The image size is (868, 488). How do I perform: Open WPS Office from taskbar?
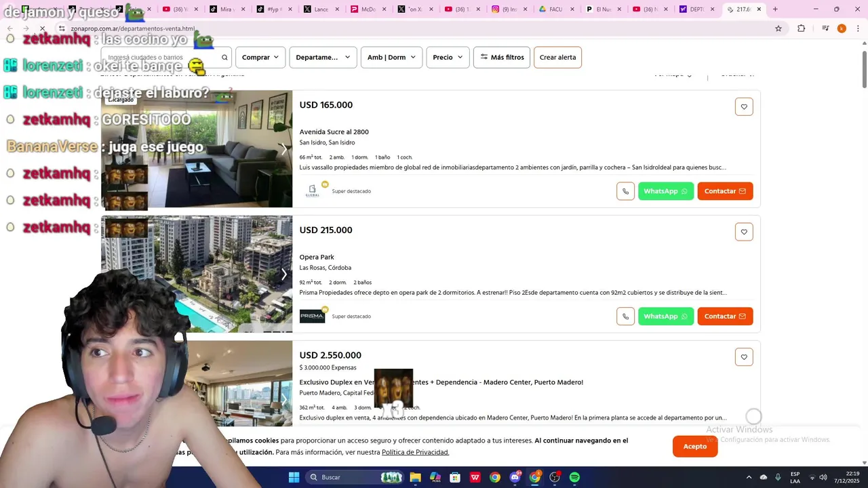coord(475,477)
